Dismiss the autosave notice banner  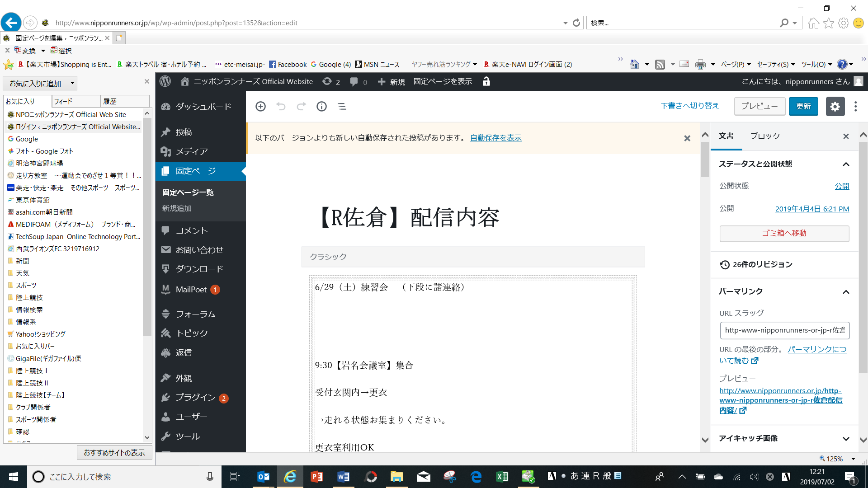687,138
